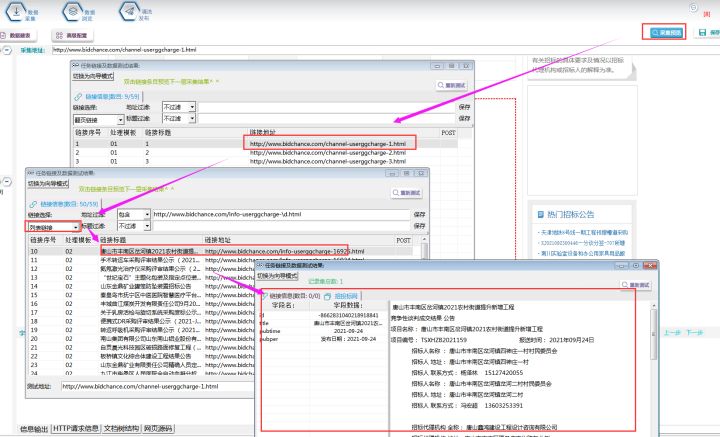The image size is (720, 437).
Task: Switch to the 网页源码 bottom tab
Action: 158,429
